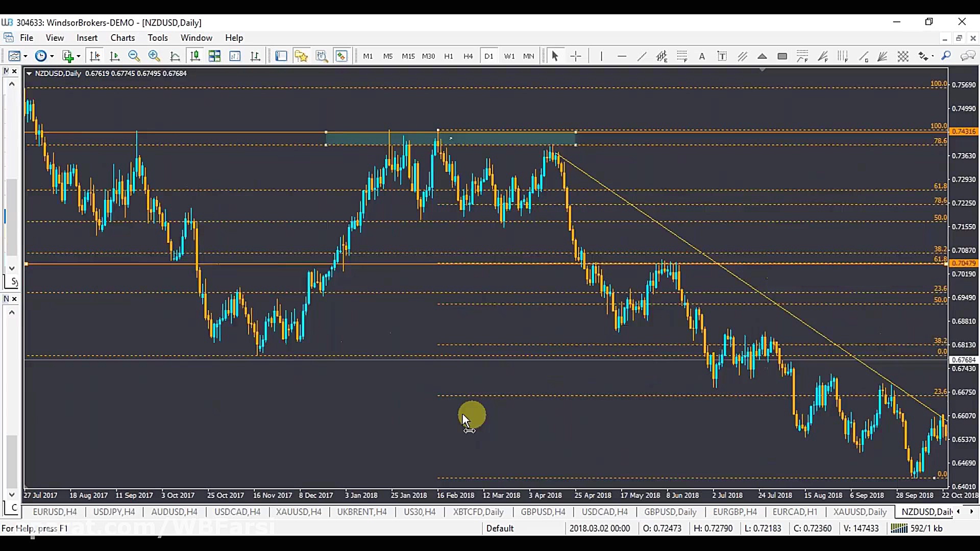
Task: Close the lower left N panel
Action: click(14, 299)
